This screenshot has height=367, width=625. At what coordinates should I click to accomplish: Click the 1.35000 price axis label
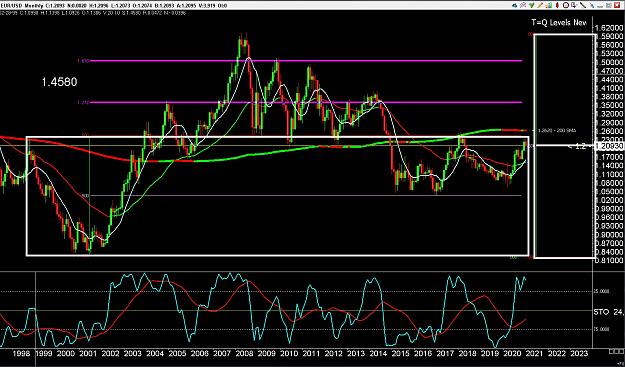609,106
